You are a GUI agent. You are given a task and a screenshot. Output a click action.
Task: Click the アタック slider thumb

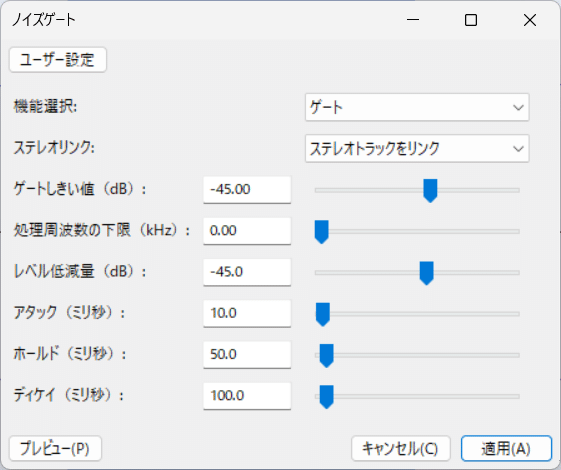point(323,314)
